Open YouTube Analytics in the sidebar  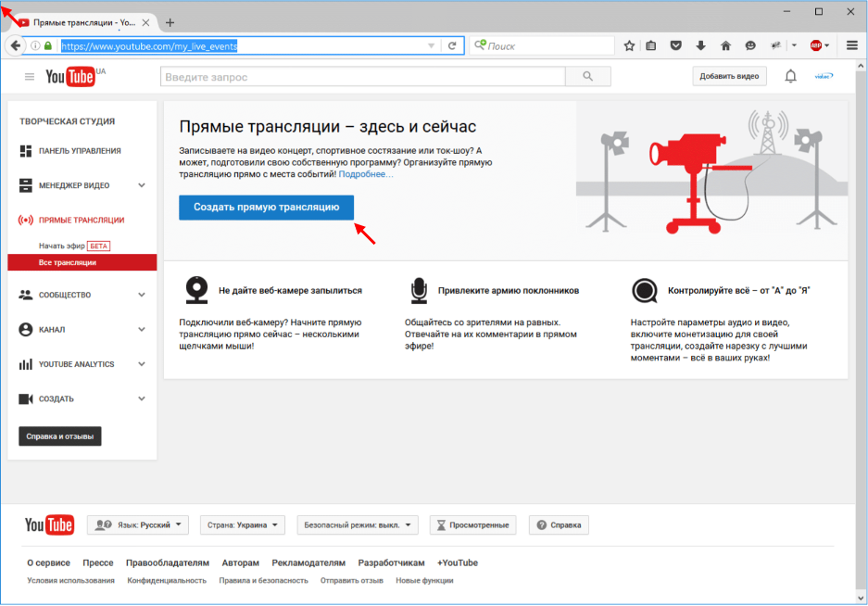[76, 364]
